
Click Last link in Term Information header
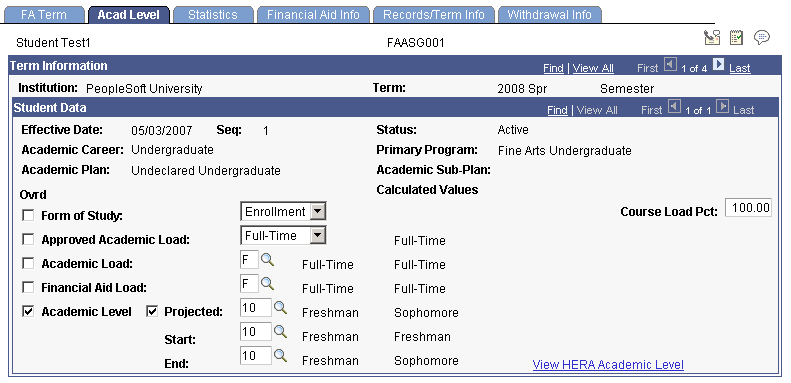(x=740, y=68)
